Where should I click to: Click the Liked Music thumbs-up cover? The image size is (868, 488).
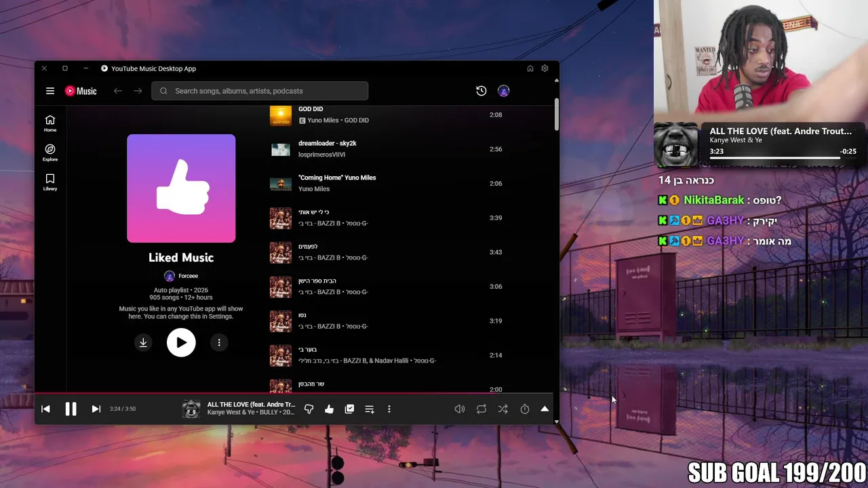coord(181,188)
